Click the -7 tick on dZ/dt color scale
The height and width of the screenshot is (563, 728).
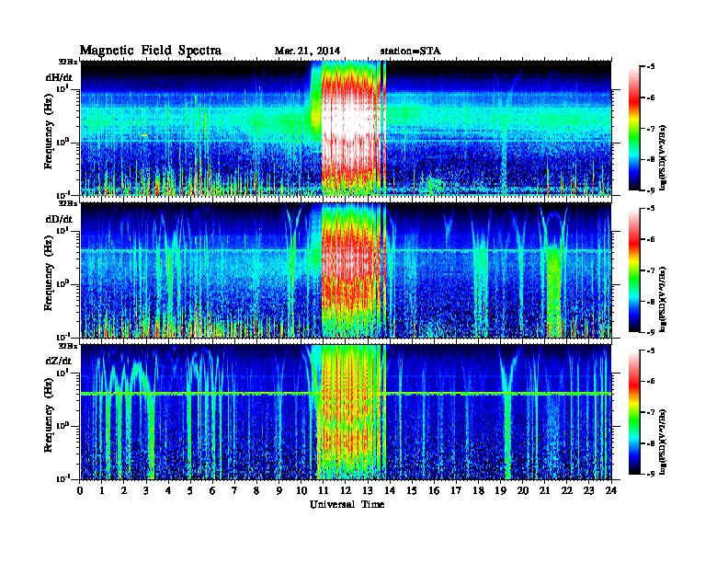(x=650, y=412)
